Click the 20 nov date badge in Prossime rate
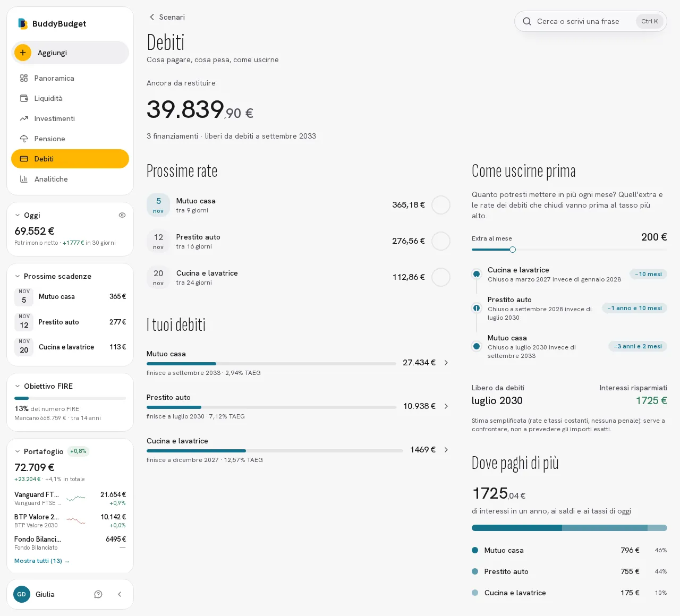 click(158, 277)
